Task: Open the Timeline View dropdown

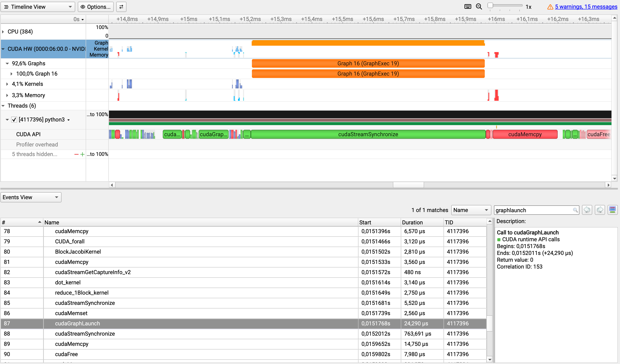Action: point(38,7)
